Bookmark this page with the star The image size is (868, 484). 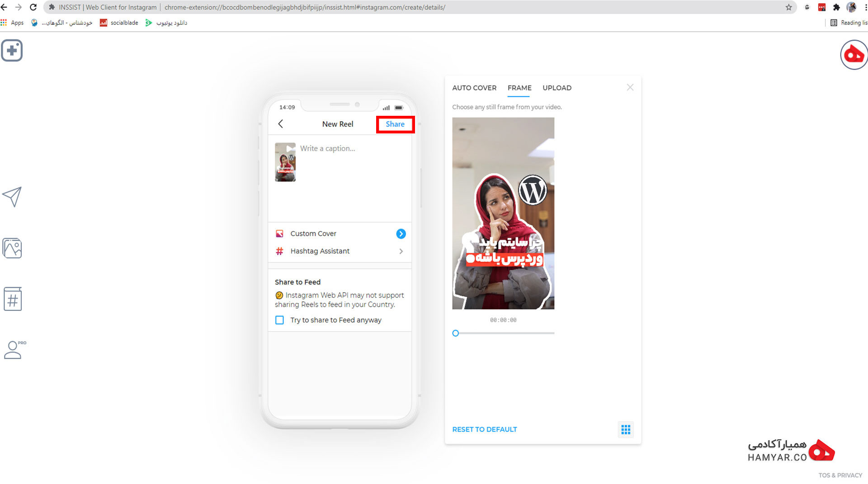pos(788,7)
